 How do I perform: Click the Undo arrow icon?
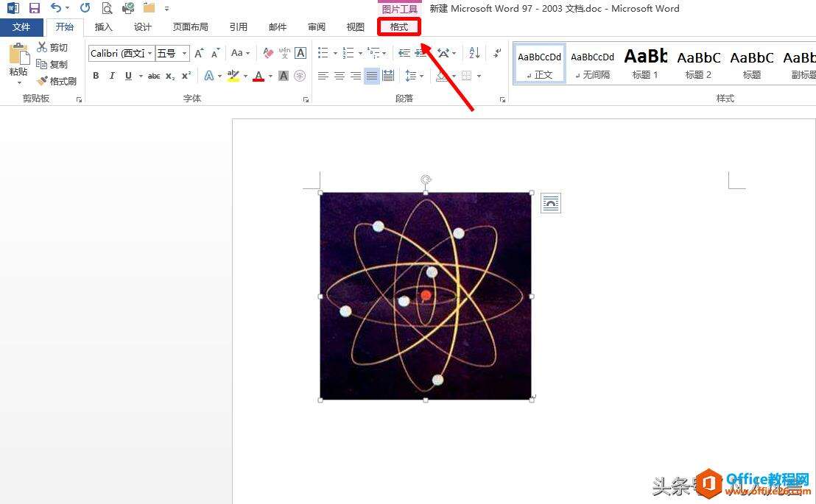tap(56, 8)
